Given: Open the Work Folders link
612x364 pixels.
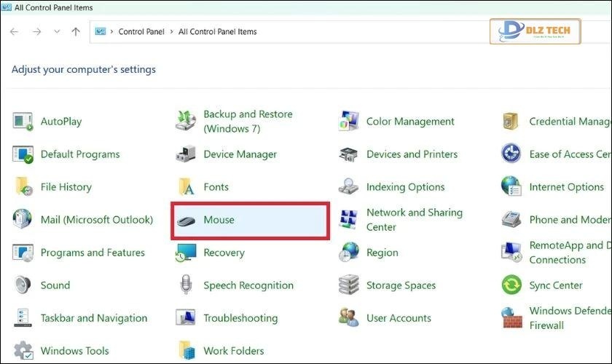Looking at the screenshot, I should (233, 351).
